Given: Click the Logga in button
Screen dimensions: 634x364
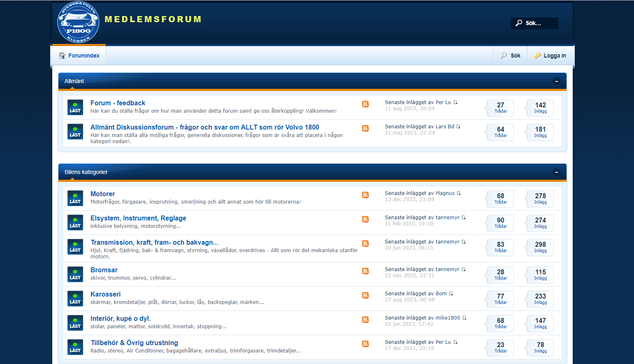Looking at the screenshot, I should (550, 56).
